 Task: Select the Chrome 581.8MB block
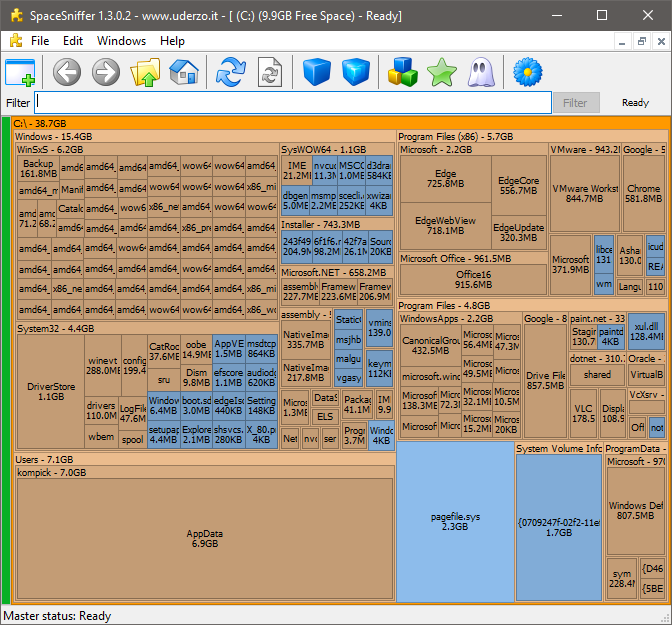[643, 193]
